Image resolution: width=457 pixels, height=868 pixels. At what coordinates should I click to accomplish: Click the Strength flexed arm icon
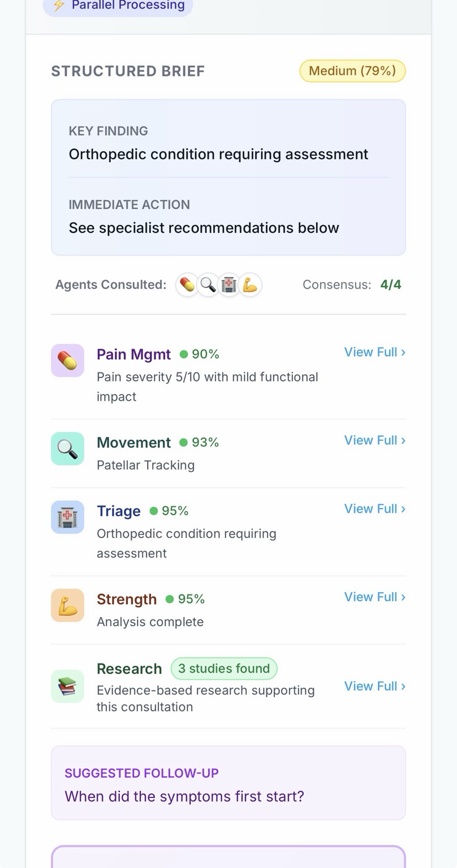pyautogui.click(x=67, y=605)
